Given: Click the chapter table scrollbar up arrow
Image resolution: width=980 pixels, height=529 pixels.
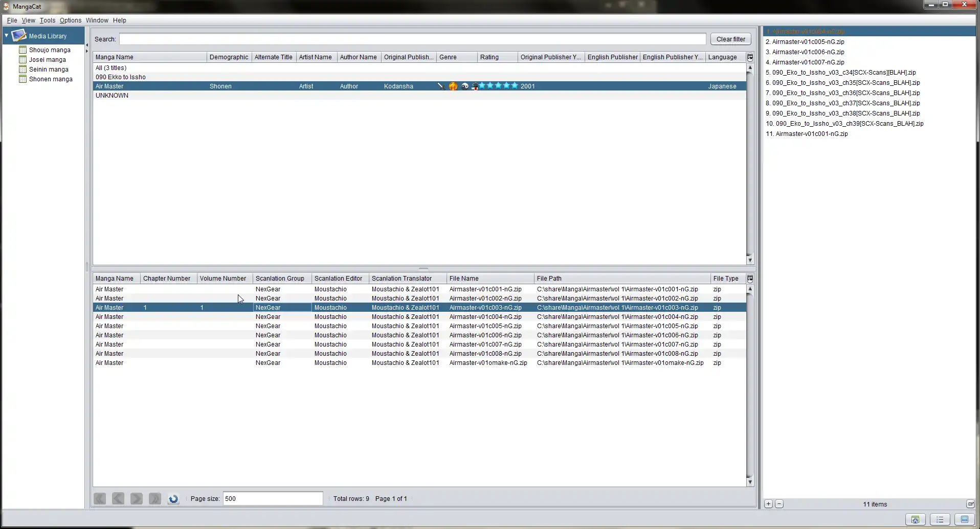Looking at the screenshot, I should pyautogui.click(x=750, y=289).
